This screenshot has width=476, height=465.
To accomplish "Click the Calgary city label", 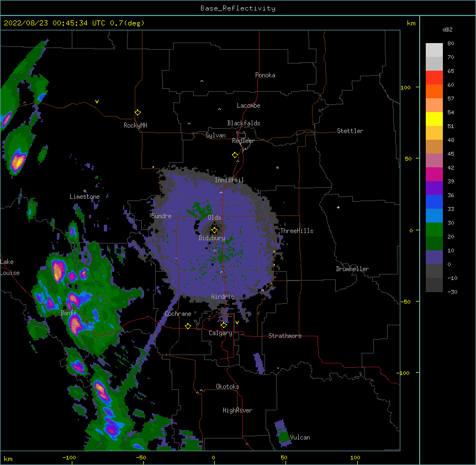I will pyautogui.click(x=220, y=333).
